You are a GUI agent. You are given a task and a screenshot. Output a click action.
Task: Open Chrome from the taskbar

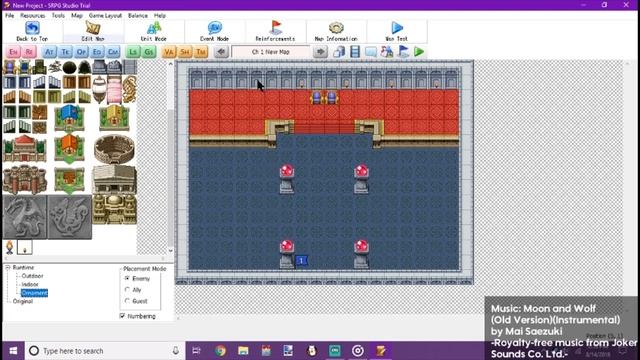click(220, 351)
